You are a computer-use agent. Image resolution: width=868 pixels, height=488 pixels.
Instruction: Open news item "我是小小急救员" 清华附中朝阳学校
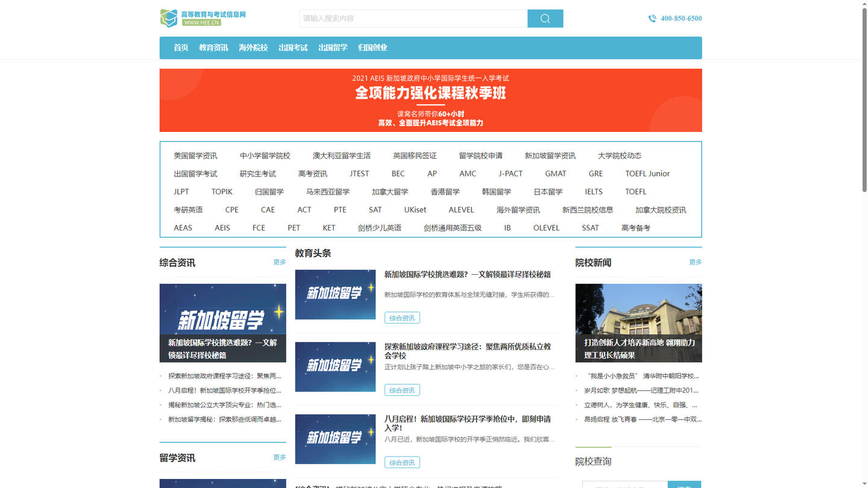coord(642,376)
